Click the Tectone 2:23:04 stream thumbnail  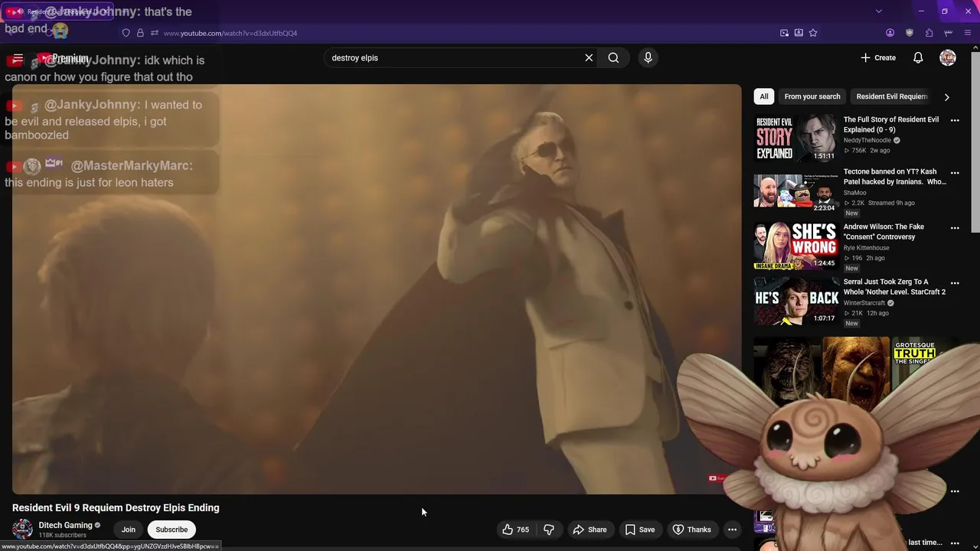coord(795,191)
